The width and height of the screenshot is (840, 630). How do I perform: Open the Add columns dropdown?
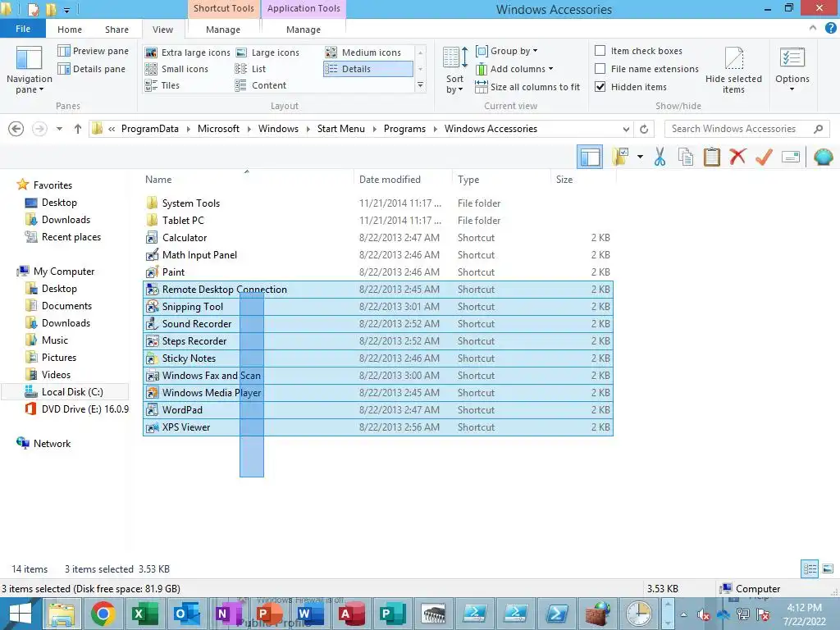pos(514,69)
